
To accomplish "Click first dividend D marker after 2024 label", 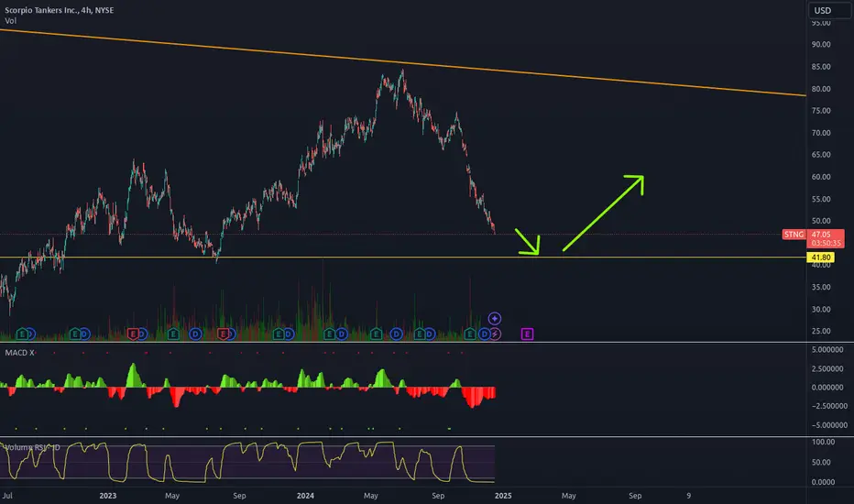I will click(x=342, y=334).
